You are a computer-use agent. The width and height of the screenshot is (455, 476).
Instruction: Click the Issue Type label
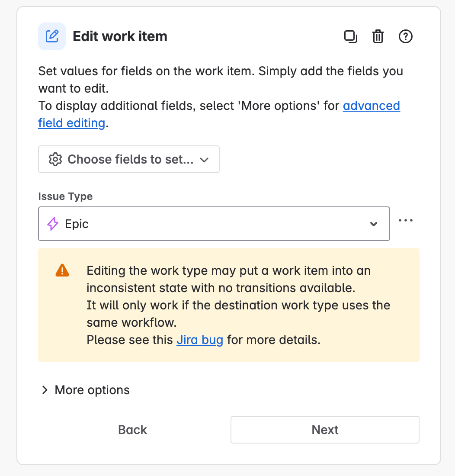point(65,196)
